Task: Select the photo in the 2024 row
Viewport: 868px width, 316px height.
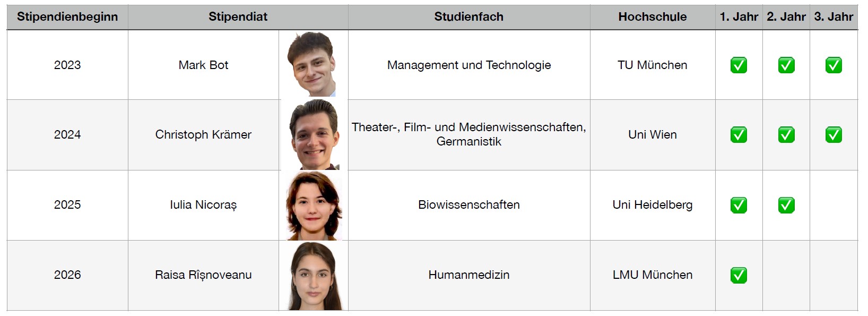Action: click(x=314, y=134)
